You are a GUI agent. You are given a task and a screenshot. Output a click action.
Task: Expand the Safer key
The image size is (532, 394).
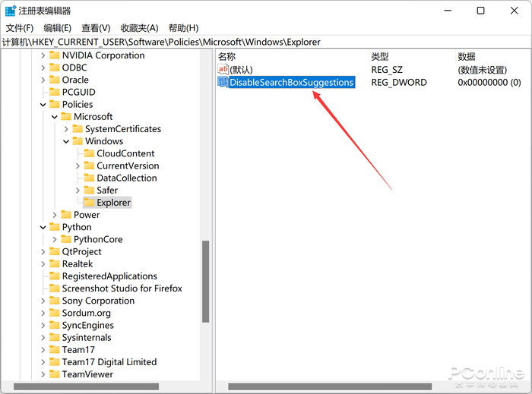pos(78,190)
